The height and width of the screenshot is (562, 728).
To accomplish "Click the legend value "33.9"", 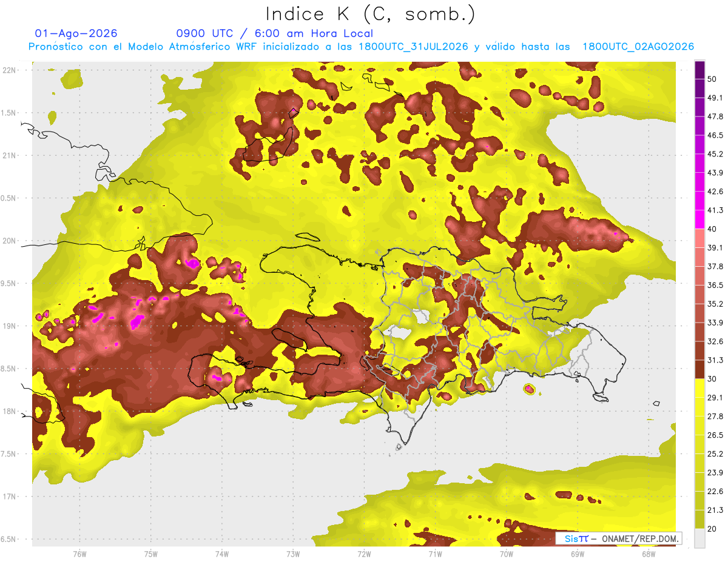I will 715,323.
